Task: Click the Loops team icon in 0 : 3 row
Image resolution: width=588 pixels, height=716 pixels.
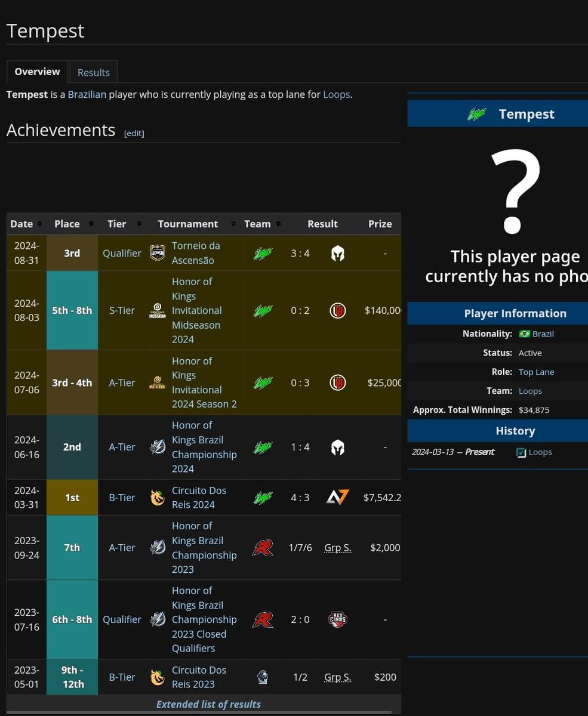Action: coord(263,382)
